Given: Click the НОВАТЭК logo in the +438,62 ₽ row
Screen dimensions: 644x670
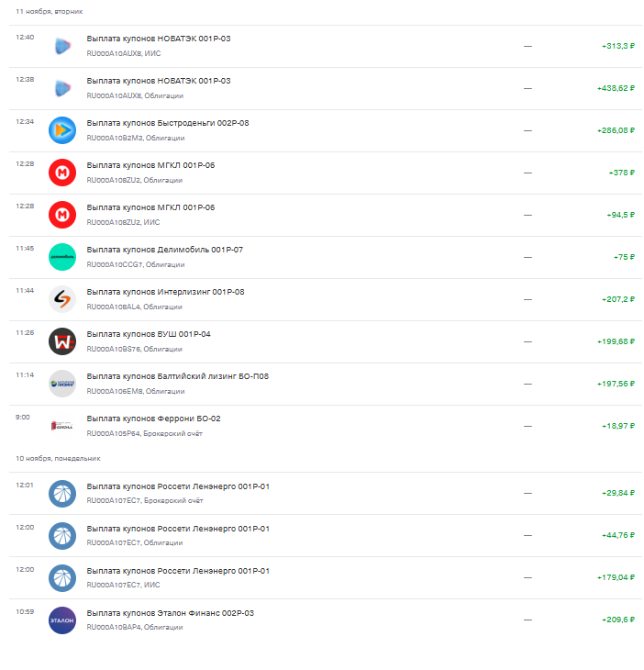Looking at the screenshot, I should coord(62,88).
